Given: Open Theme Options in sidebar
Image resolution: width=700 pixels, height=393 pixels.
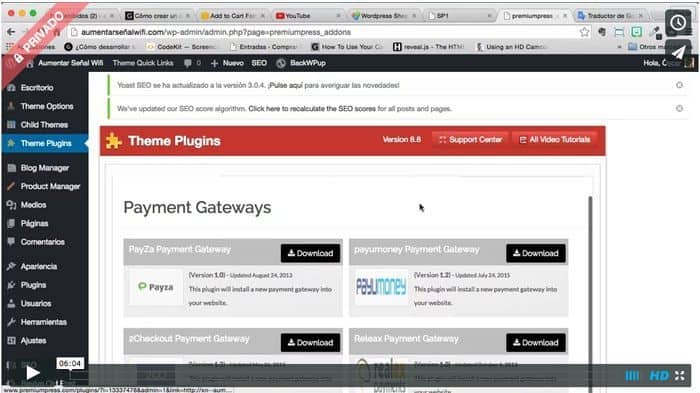Looking at the screenshot, I should [x=45, y=106].
